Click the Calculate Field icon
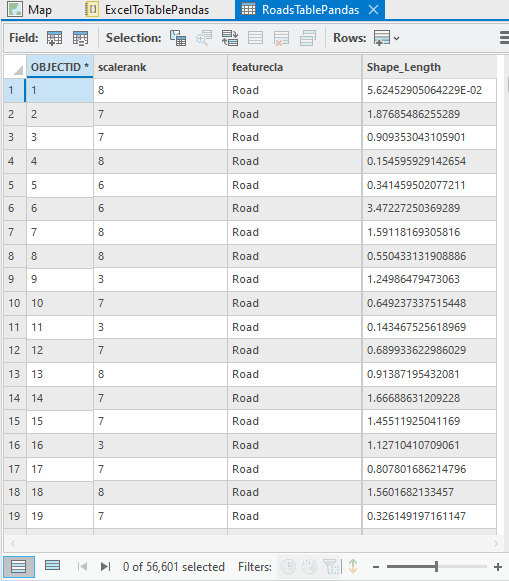The image size is (509, 581). (80, 38)
